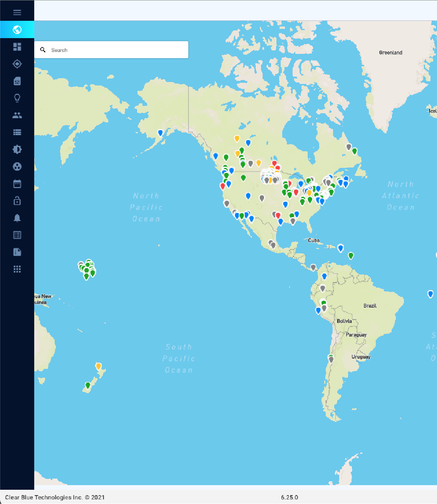Open the dashboard tiles icon

[17, 47]
